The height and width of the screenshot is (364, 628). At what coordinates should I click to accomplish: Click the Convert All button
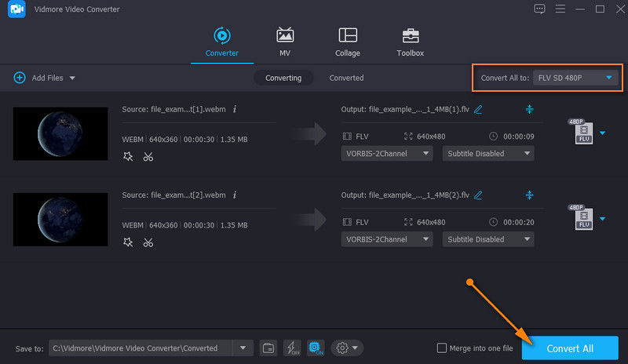(x=569, y=348)
